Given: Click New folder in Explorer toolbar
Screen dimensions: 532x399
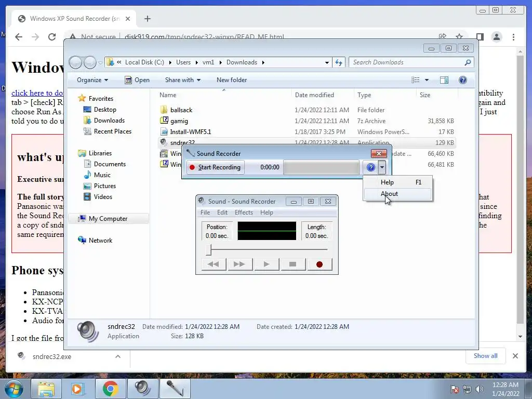Looking at the screenshot, I should (x=232, y=80).
